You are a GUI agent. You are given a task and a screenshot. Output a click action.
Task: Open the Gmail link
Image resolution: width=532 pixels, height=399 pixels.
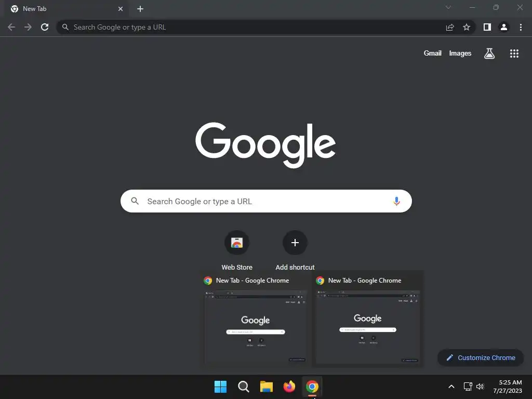[x=433, y=54]
